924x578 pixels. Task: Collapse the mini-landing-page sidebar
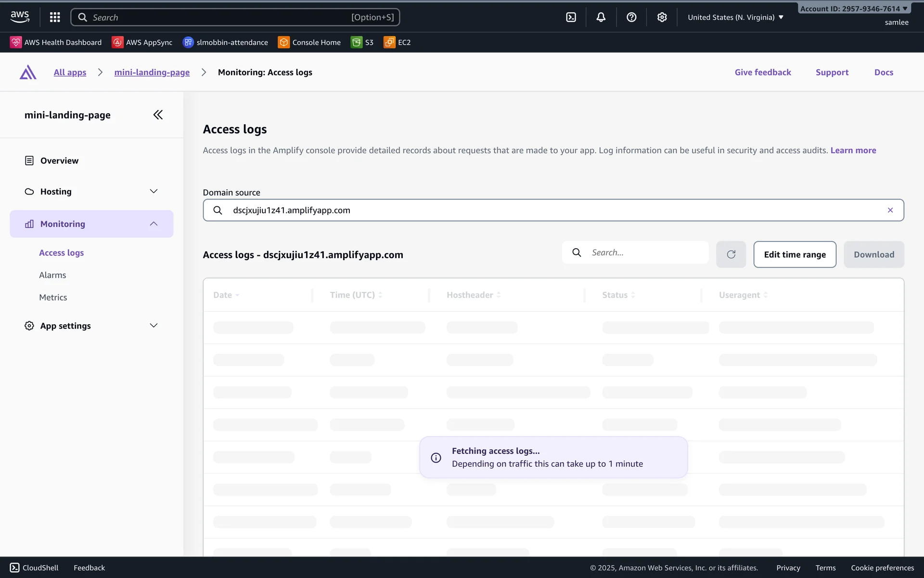[158, 115]
